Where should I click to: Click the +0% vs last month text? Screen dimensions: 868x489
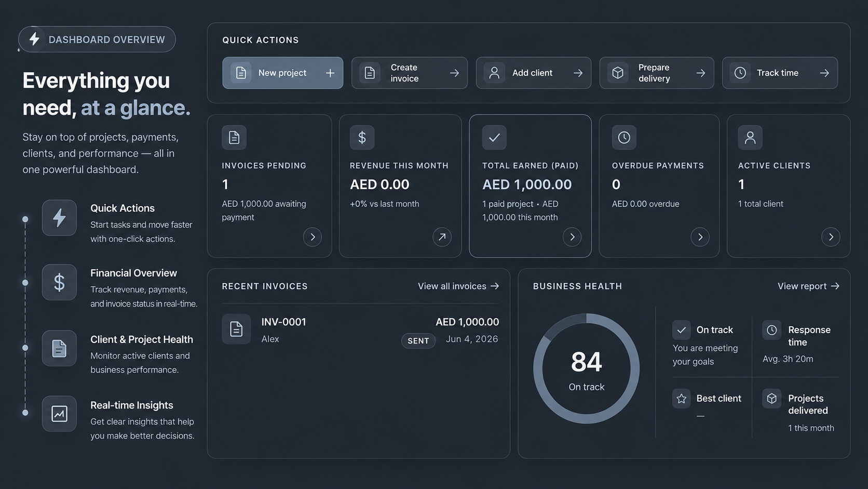(x=385, y=204)
